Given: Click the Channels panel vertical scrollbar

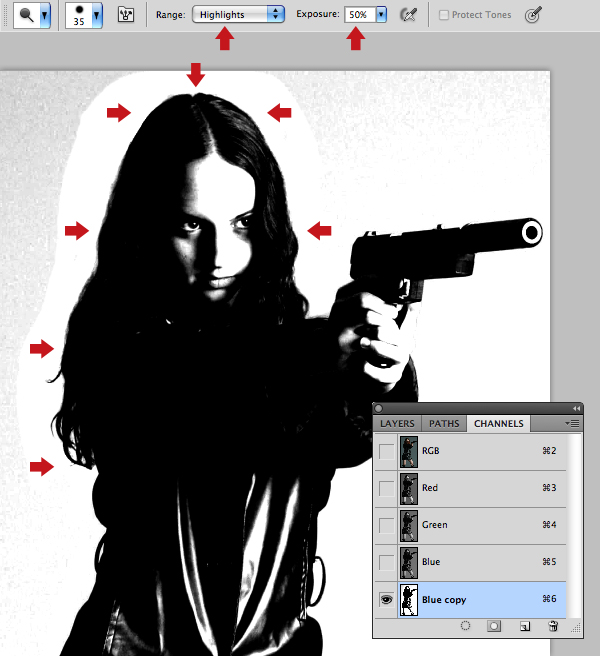Looking at the screenshot, I should pyautogui.click(x=574, y=526).
